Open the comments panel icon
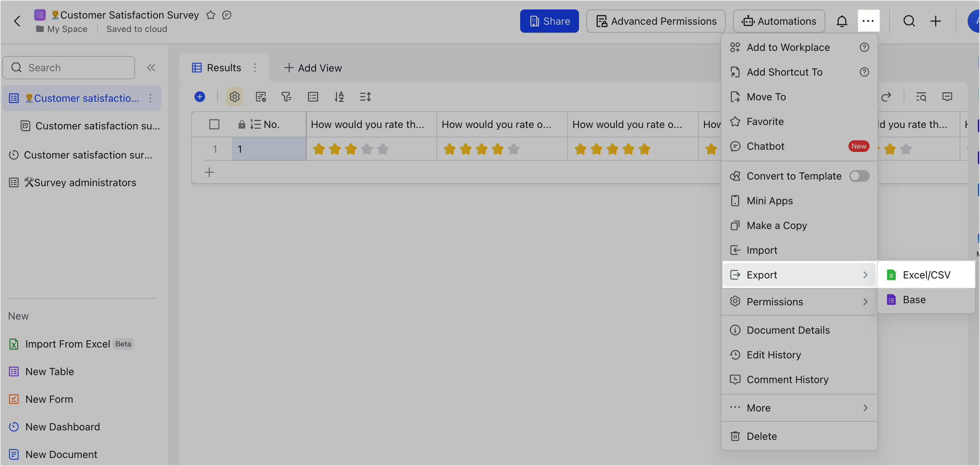The height and width of the screenshot is (466, 980). [947, 97]
